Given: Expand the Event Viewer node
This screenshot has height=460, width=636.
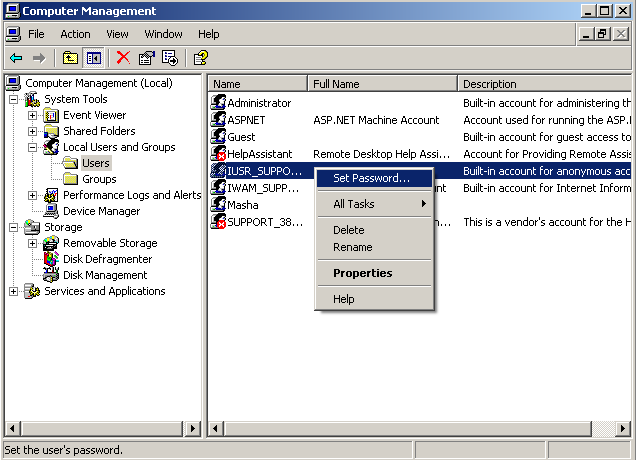Looking at the screenshot, I should coord(32,116).
